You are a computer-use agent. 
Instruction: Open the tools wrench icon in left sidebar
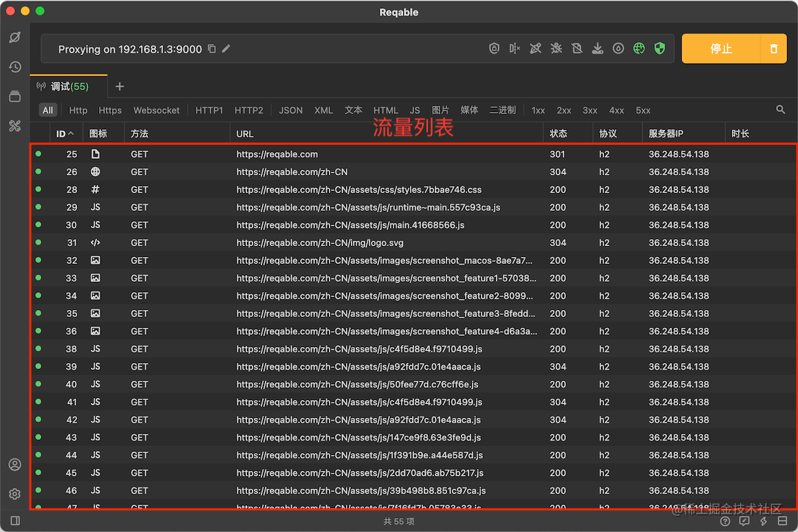[14, 126]
